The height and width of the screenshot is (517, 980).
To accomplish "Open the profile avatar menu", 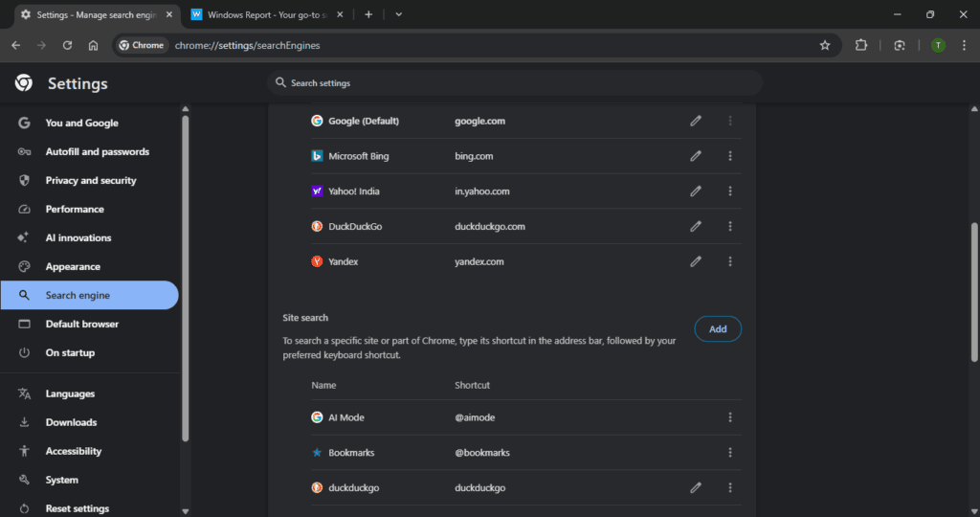I will (938, 45).
